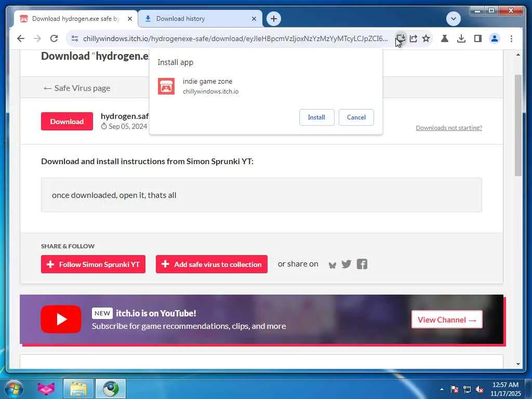Open Downloads not starting? link
Viewport: 532px width, 399px height.
tap(449, 128)
